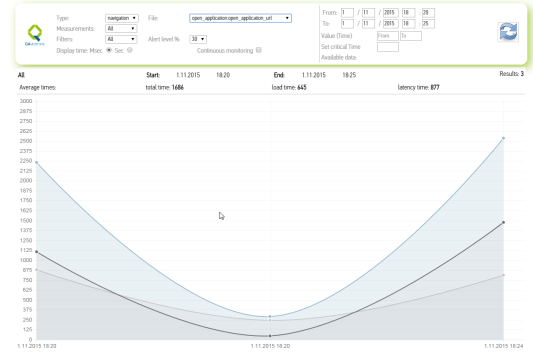This screenshot has height=360, width=533.
Task: Click the Set critical Time input box
Action: coord(388,47)
